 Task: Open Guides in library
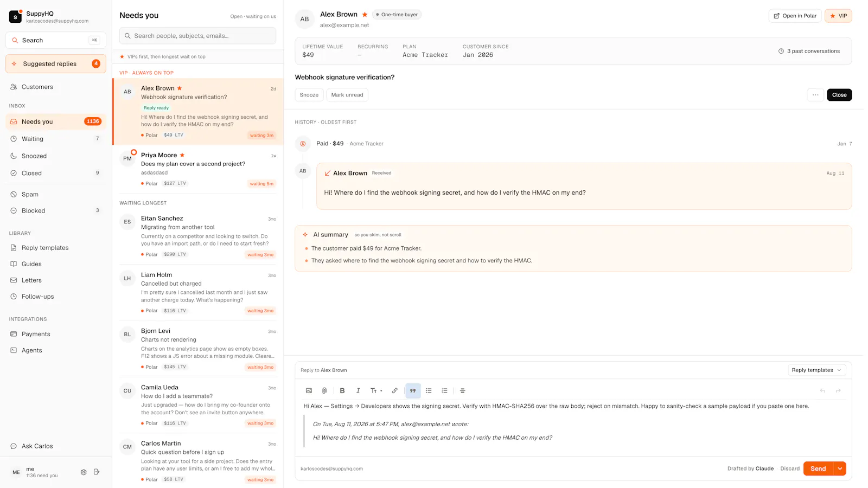pyautogui.click(x=56, y=264)
